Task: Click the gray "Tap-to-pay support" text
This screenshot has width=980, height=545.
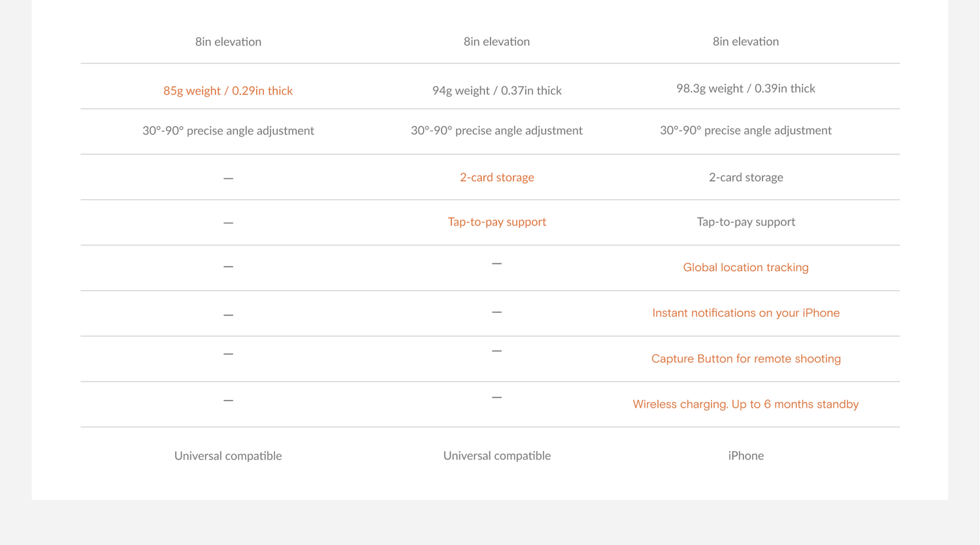Action: 745,222
